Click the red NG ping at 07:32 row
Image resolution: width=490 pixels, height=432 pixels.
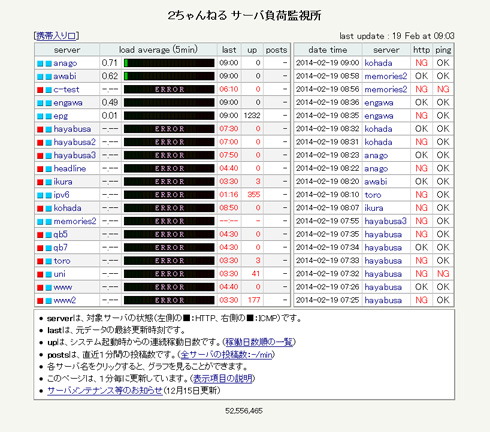[x=443, y=274]
